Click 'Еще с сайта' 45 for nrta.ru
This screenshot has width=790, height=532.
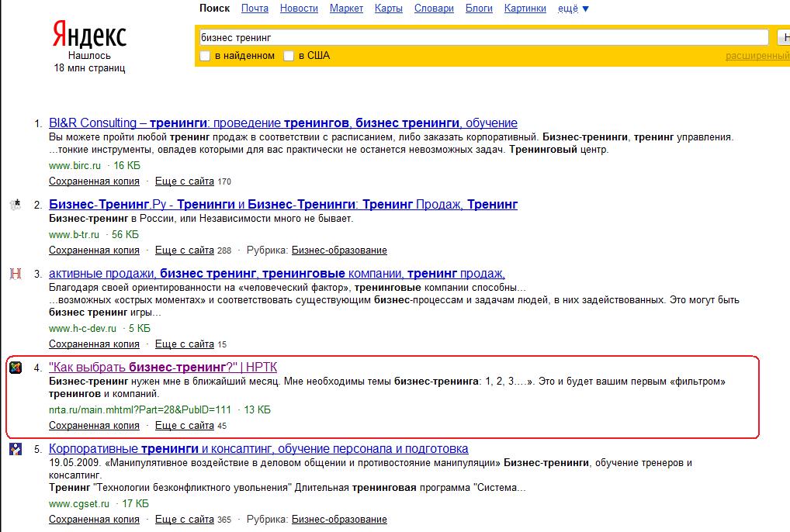pyautogui.click(x=185, y=426)
